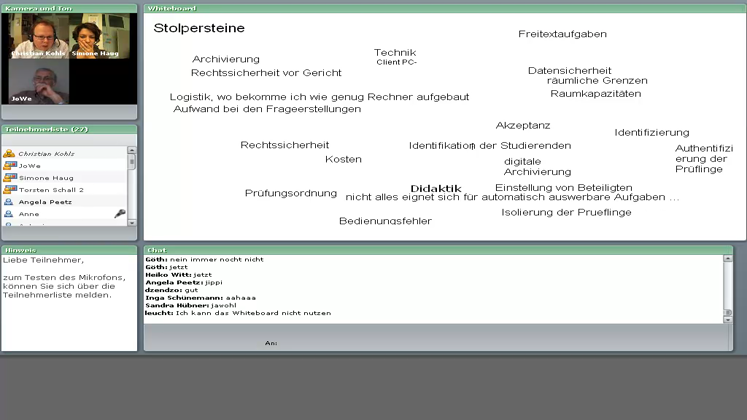Click the 'Liebe Teilnehmer,' note text
Image resolution: width=747 pixels, height=420 pixels.
click(x=43, y=260)
